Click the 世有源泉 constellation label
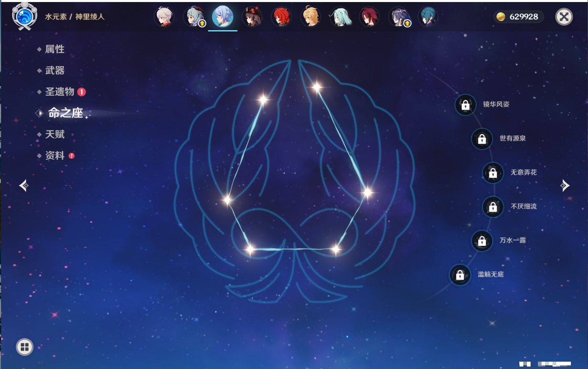 [x=513, y=138]
